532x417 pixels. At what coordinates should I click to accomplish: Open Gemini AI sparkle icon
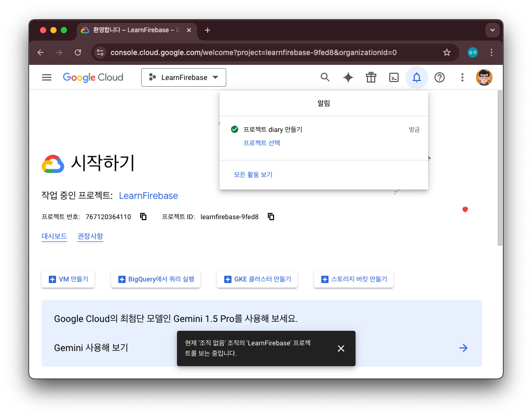coord(348,77)
